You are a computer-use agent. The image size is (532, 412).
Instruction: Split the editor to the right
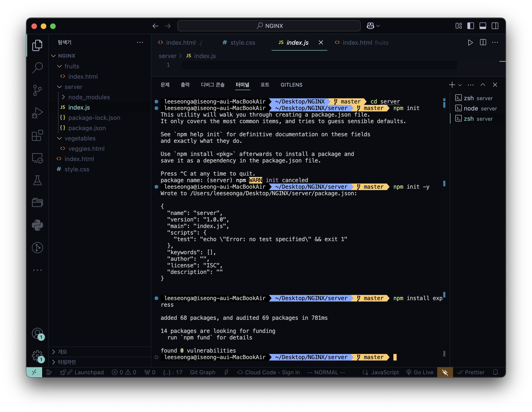pos(483,43)
